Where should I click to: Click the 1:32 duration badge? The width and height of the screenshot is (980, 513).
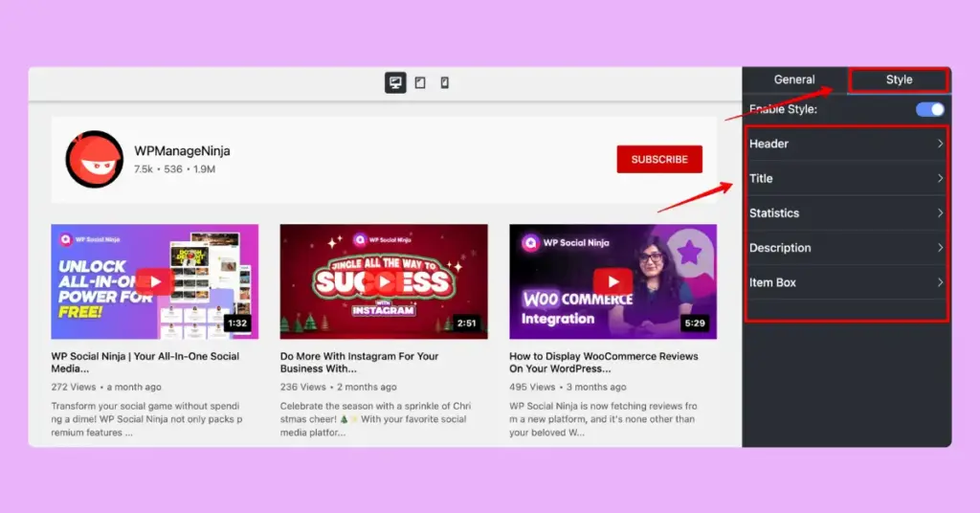[237, 323]
